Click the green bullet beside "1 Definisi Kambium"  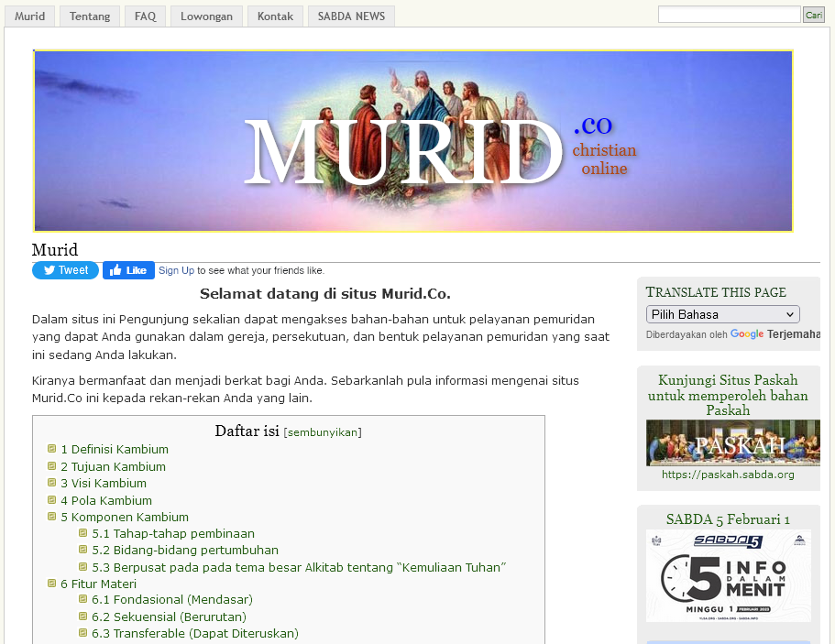coord(52,448)
